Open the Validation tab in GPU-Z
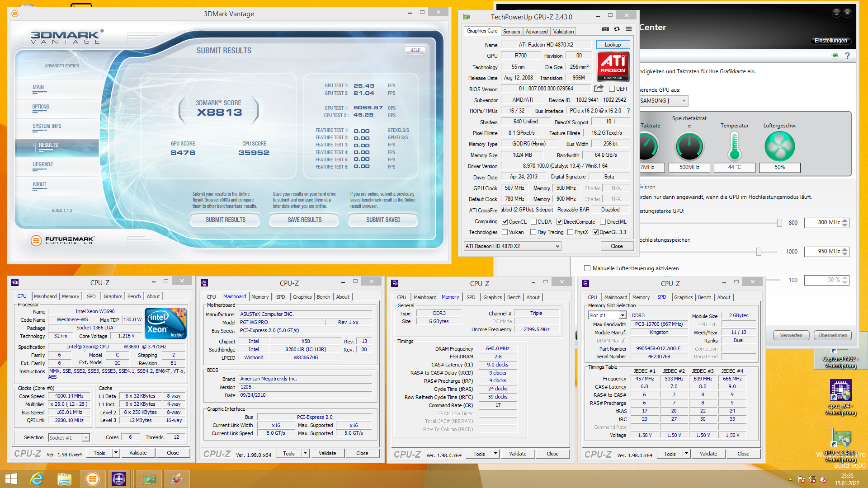The width and height of the screenshot is (868, 488). pos(563,32)
